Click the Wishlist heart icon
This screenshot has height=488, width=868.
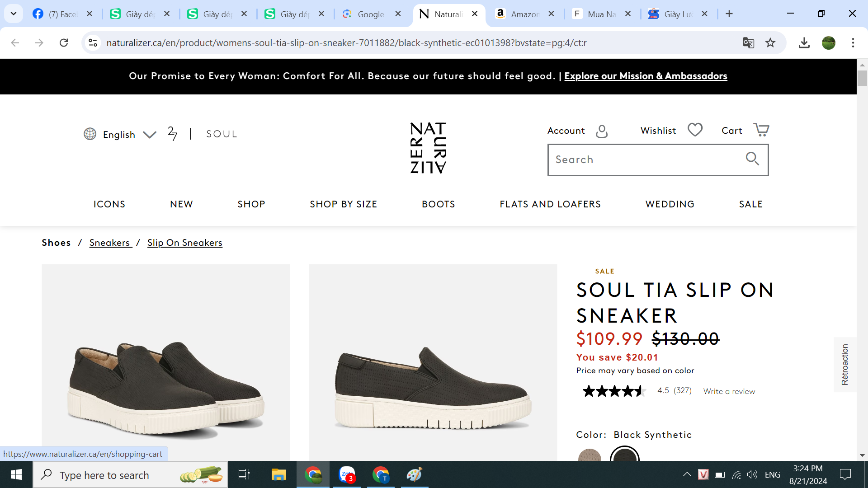coord(695,130)
